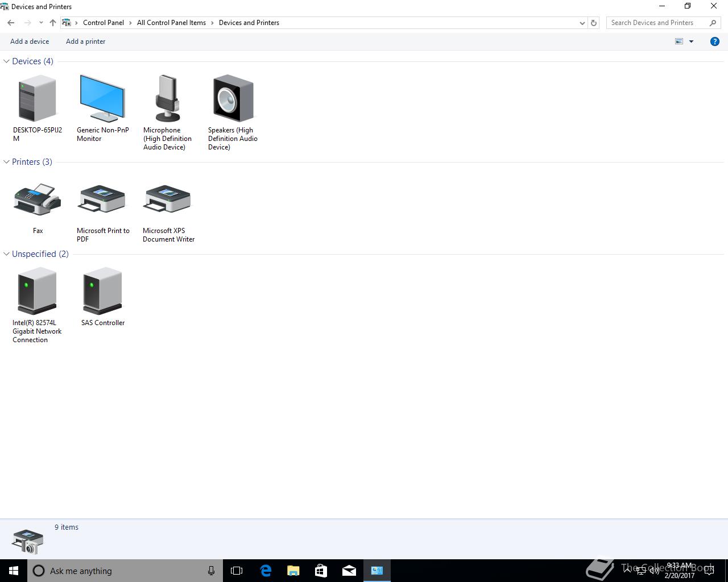The width and height of the screenshot is (728, 582).
Task: Click the 9 items details pane text
Action: [x=67, y=527]
